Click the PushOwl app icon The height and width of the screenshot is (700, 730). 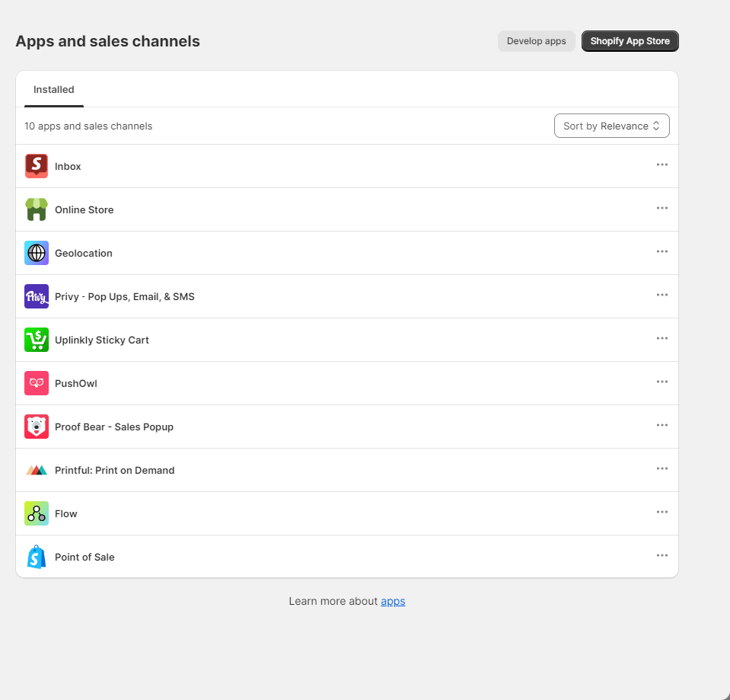(37, 383)
